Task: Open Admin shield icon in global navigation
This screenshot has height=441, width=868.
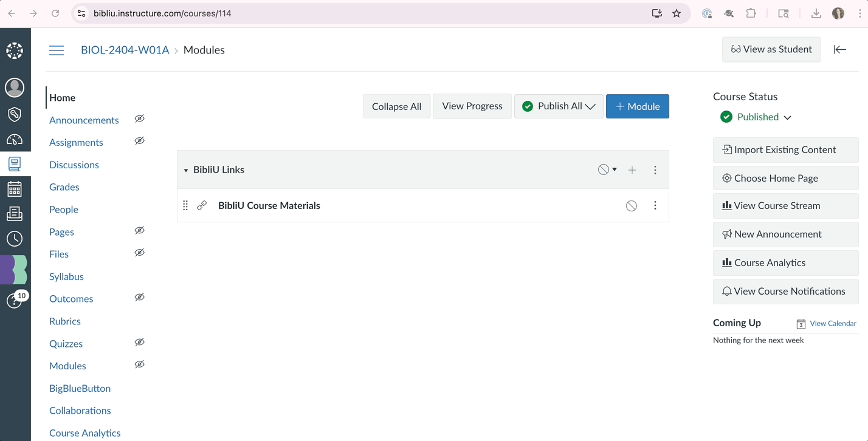Action: pyautogui.click(x=15, y=114)
